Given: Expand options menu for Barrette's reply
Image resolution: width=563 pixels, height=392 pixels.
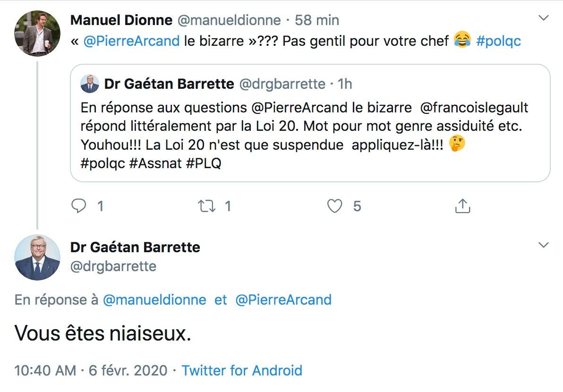Looking at the screenshot, I should tap(544, 245).
